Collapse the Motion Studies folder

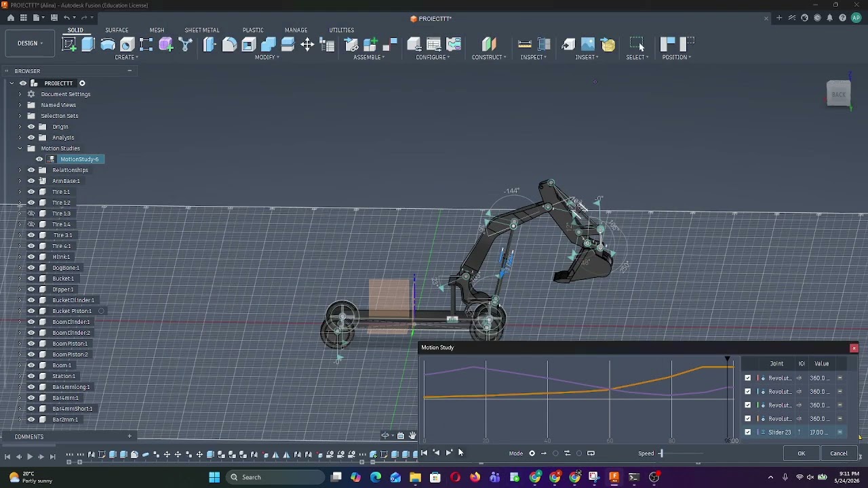(x=20, y=148)
